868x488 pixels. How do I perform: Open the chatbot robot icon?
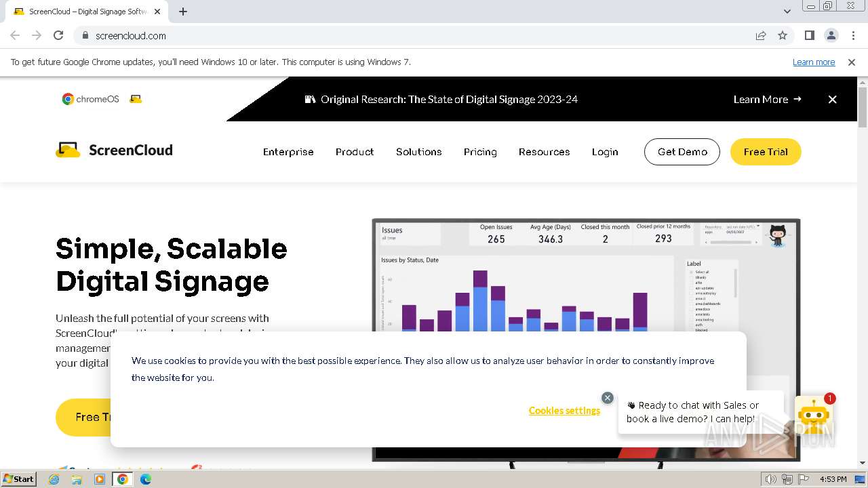click(814, 415)
